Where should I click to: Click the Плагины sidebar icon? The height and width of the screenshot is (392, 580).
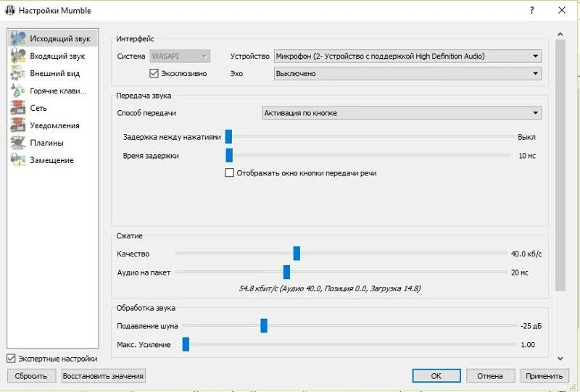pyautogui.click(x=17, y=142)
